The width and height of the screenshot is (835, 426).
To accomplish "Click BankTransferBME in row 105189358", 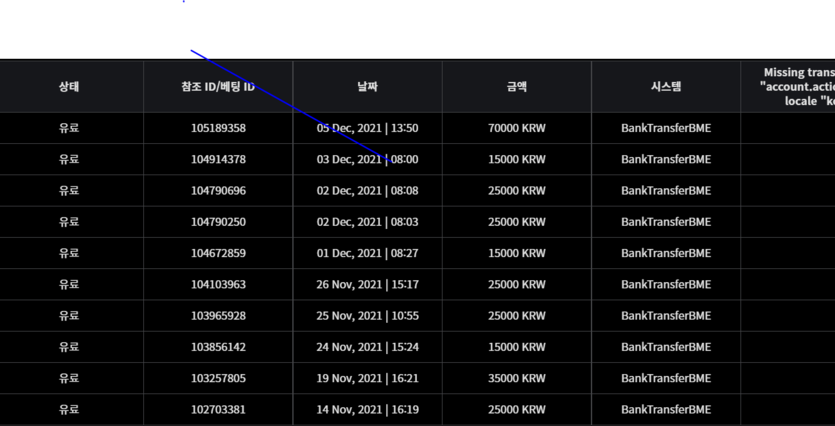I will (x=666, y=128).
